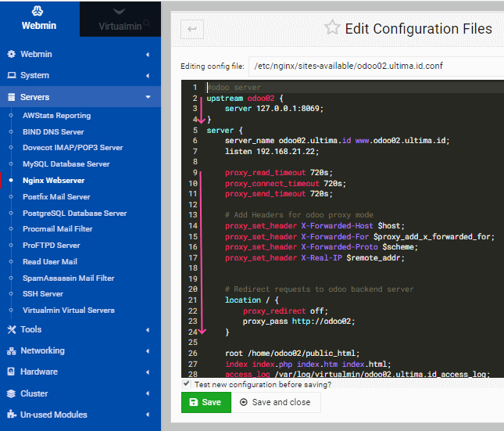The height and width of the screenshot is (431, 504).
Task: Select Nginx Webserver in sidebar
Action: coord(53,181)
